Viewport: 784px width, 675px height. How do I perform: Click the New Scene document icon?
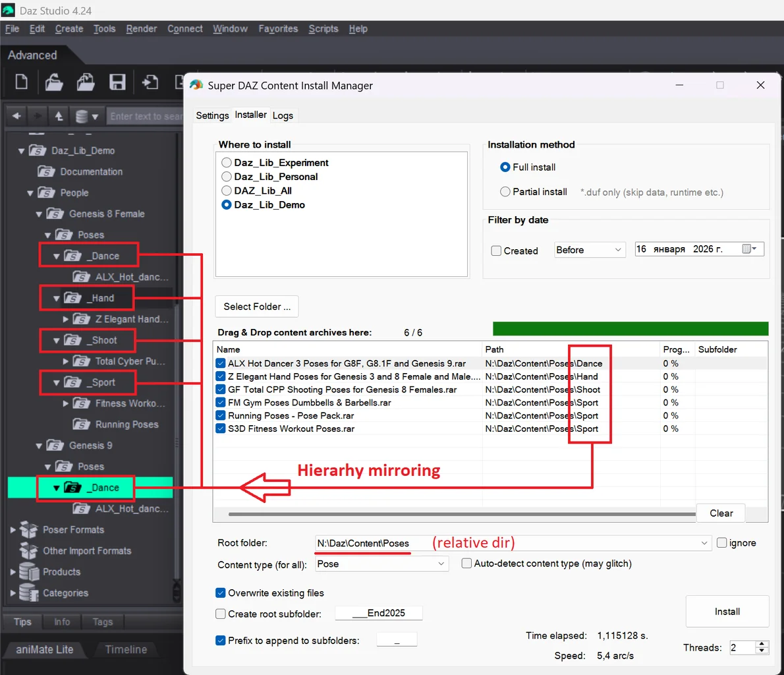pyautogui.click(x=22, y=82)
